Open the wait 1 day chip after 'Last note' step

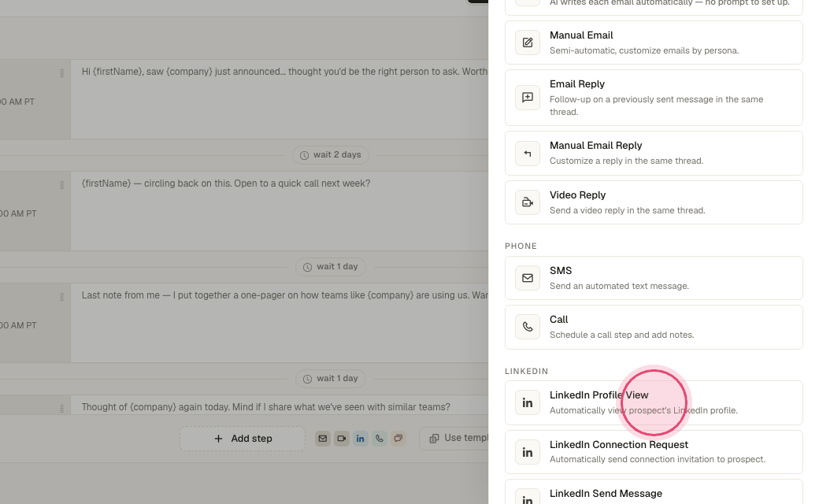tap(331, 379)
